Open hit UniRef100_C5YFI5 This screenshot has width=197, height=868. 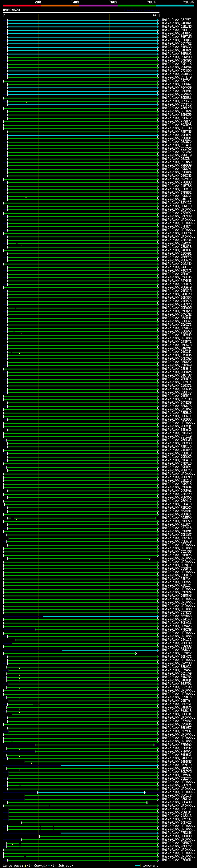[x=177, y=104]
